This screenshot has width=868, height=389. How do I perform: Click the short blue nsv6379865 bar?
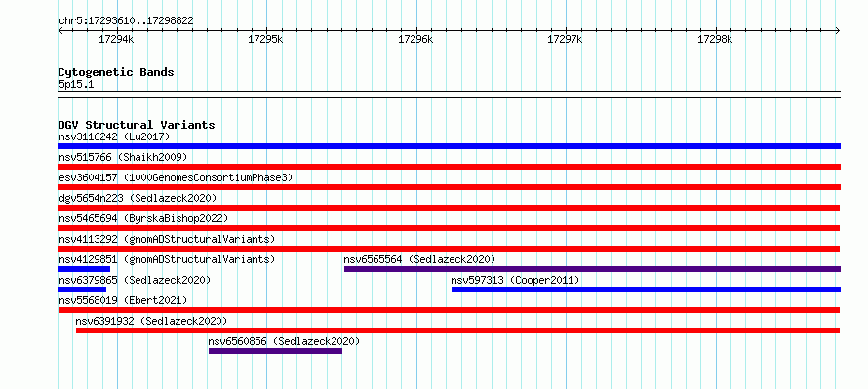82,290
